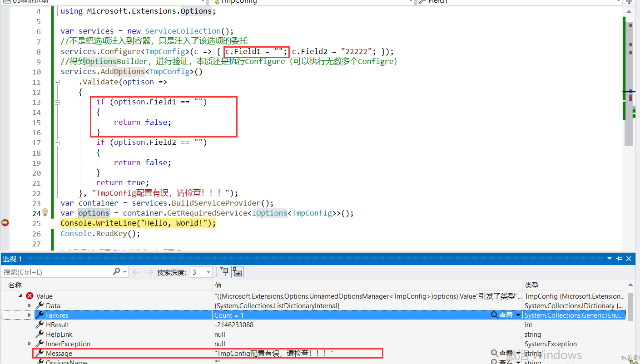Select the HelpLink row name
This screenshot has width=640, height=364.
click(x=59, y=334)
